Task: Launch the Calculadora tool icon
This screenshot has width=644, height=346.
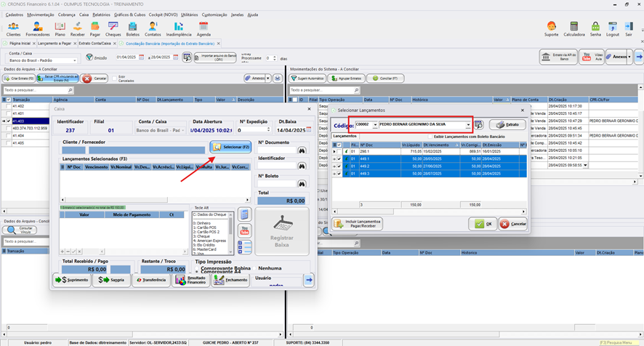Action: tap(573, 29)
